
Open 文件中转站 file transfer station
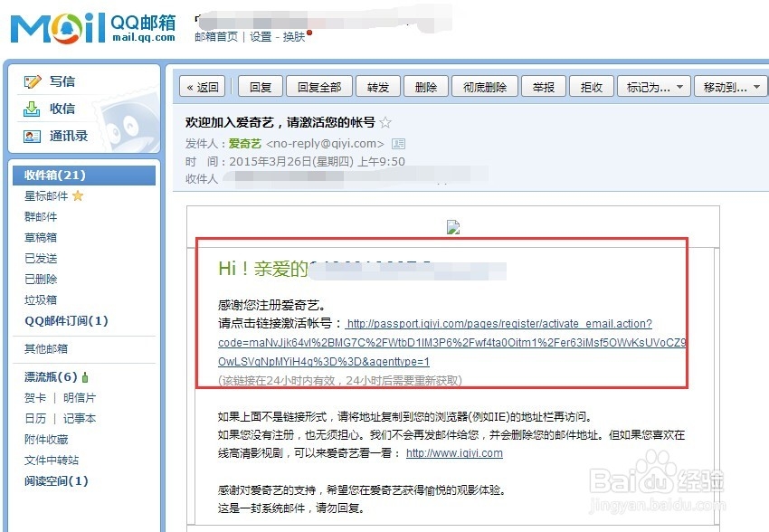coord(52,460)
